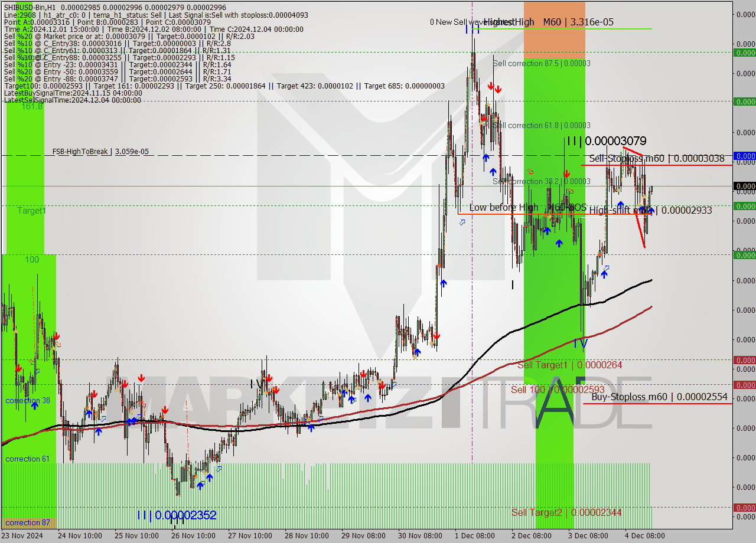Click the 'Target1' label on green zone
Screen dimensions: 756x543
tap(31, 211)
